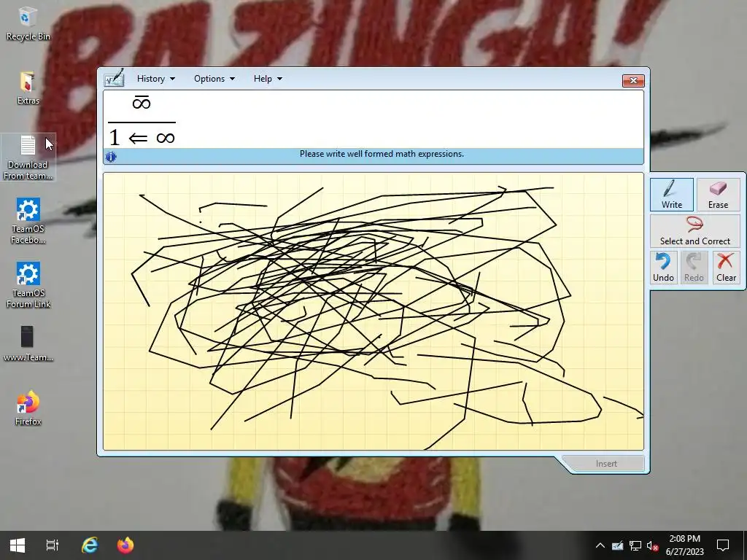The width and height of the screenshot is (747, 560).
Task: Open the History menu
Action: (x=156, y=79)
